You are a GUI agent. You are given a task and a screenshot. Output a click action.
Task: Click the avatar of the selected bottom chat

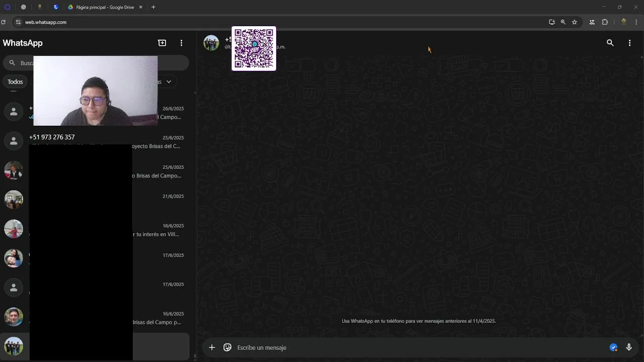(x=14, y=346)
